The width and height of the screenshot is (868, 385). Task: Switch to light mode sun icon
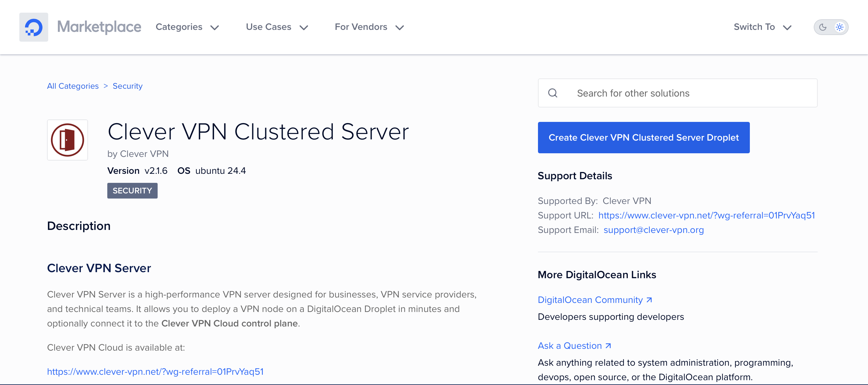point(839,27)
